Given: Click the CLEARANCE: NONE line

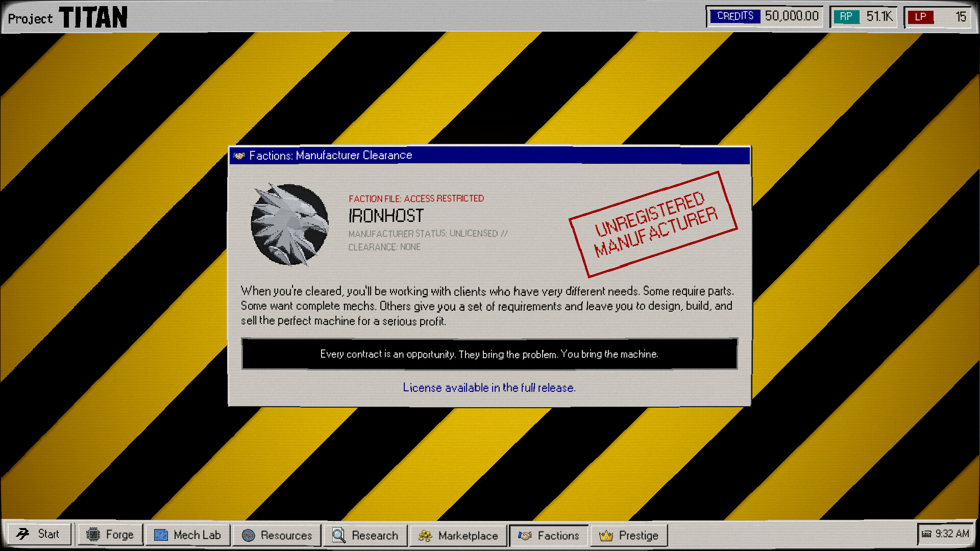Looking at the screenshot, I should pyautogui.click(x=384, y=247).
